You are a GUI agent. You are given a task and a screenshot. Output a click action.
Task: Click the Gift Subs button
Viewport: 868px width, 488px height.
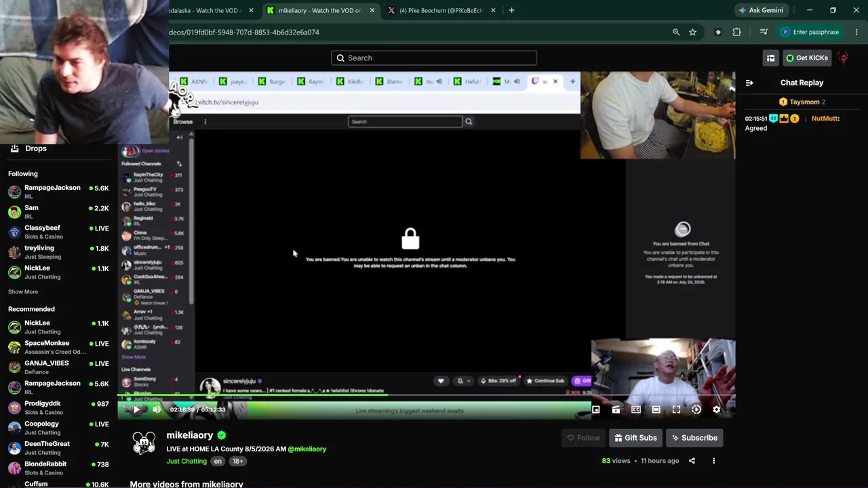pos(635,438)
